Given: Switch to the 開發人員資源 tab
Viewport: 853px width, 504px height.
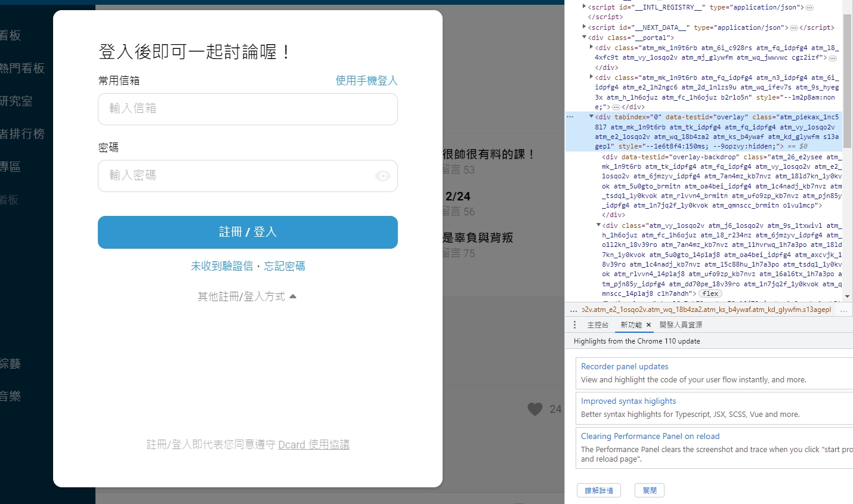Looking at the screenshot, I should pyautogui.click(x=681, y=325).
